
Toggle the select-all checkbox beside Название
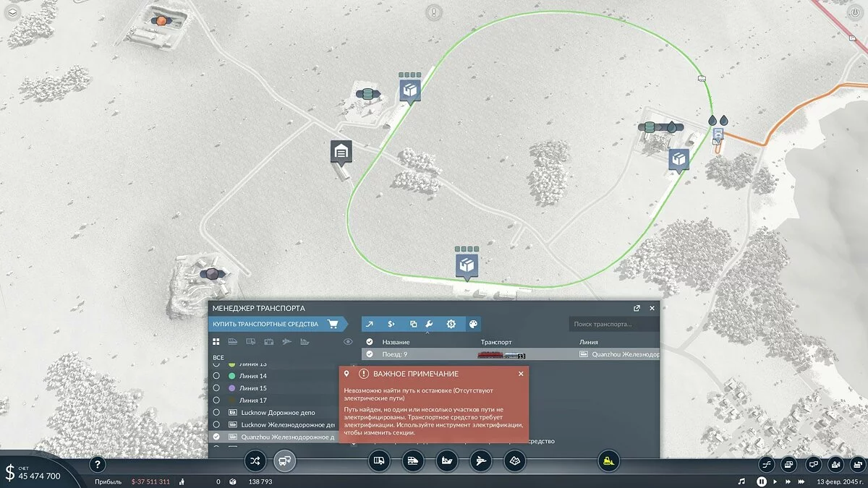click(370, 341)
